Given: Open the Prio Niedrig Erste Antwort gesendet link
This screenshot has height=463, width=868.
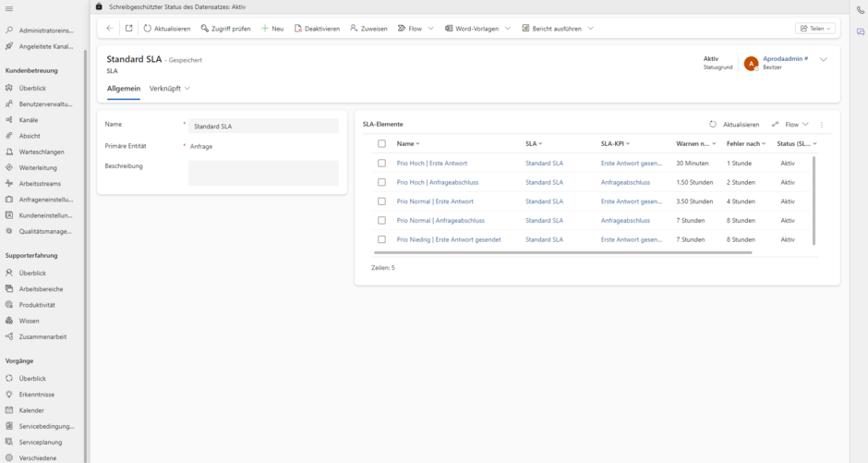Looking at the screenshot, I should click(x=449, y=239).
